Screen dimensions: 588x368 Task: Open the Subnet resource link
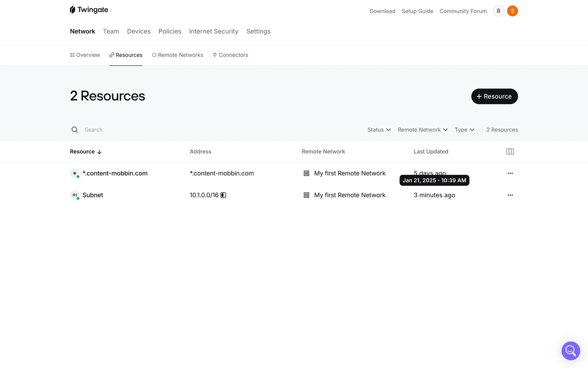(x=92, y=195)
